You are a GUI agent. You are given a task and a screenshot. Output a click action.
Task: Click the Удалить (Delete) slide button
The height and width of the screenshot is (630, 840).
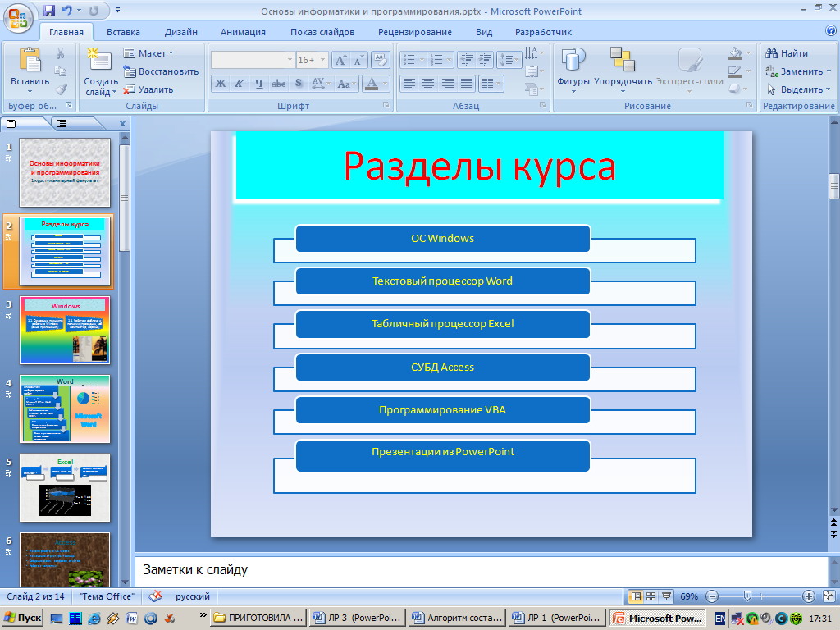tap(148, 89)
